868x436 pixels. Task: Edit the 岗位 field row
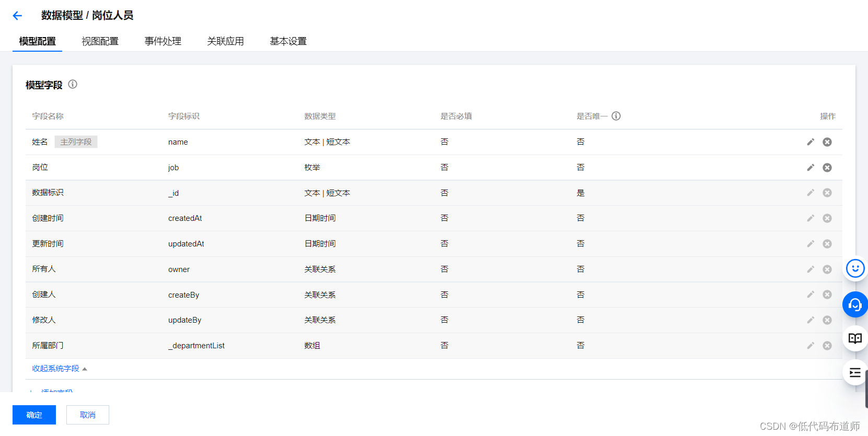coord(811,168)
